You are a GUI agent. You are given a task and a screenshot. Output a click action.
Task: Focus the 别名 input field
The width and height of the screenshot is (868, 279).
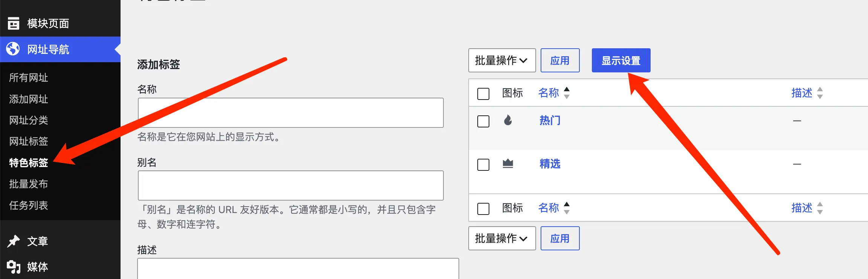click(290, 185)
